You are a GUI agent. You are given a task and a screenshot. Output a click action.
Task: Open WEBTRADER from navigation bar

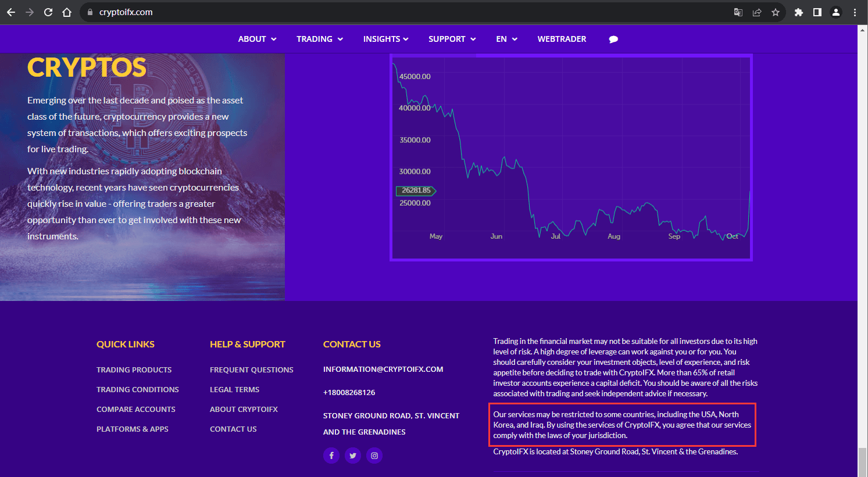(562, 39)
